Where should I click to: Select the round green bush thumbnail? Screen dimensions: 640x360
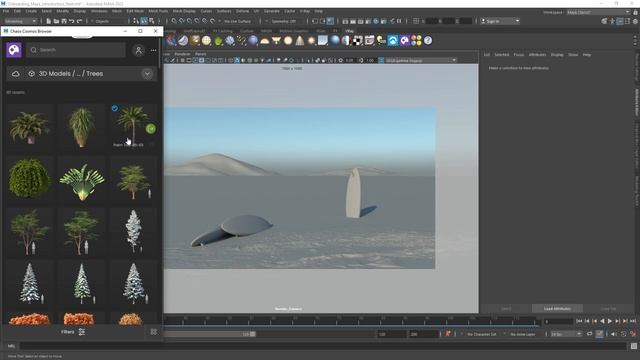click(29, 179)
